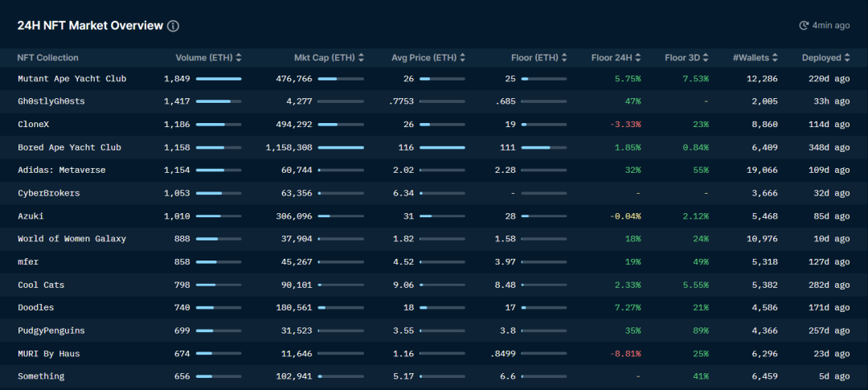This screenshot has width=868, height=390.
Task: Select the mfer collection name
Action: 28,261
